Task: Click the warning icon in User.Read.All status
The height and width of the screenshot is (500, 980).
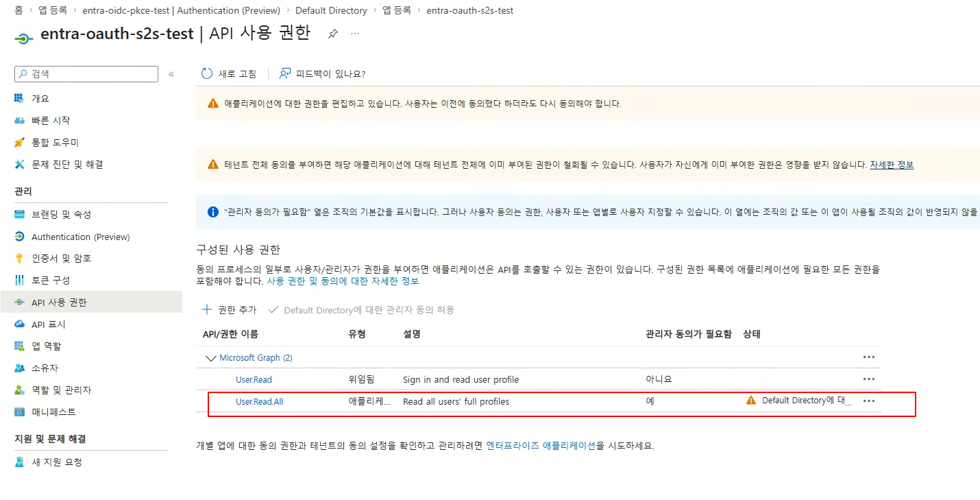Action: (x=751, y=401)
